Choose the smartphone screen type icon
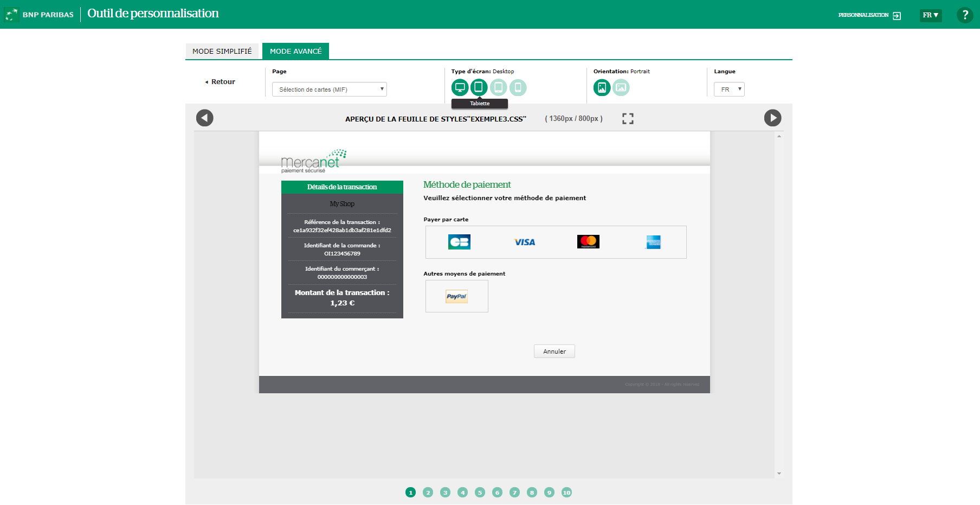 point(518,87)
